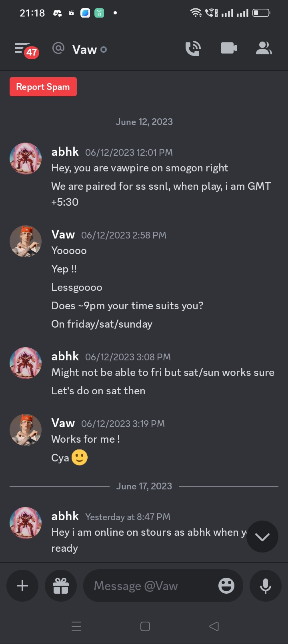Image resolution: width=288 pixels, height=644 pixels.
Task: Open the members list icon
Action: click(264, 48)
